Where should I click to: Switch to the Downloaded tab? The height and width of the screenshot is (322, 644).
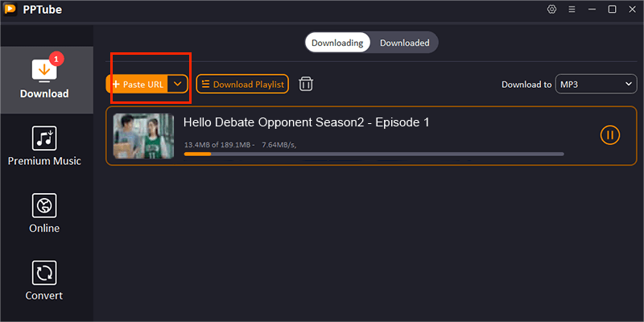pos(404,43)
